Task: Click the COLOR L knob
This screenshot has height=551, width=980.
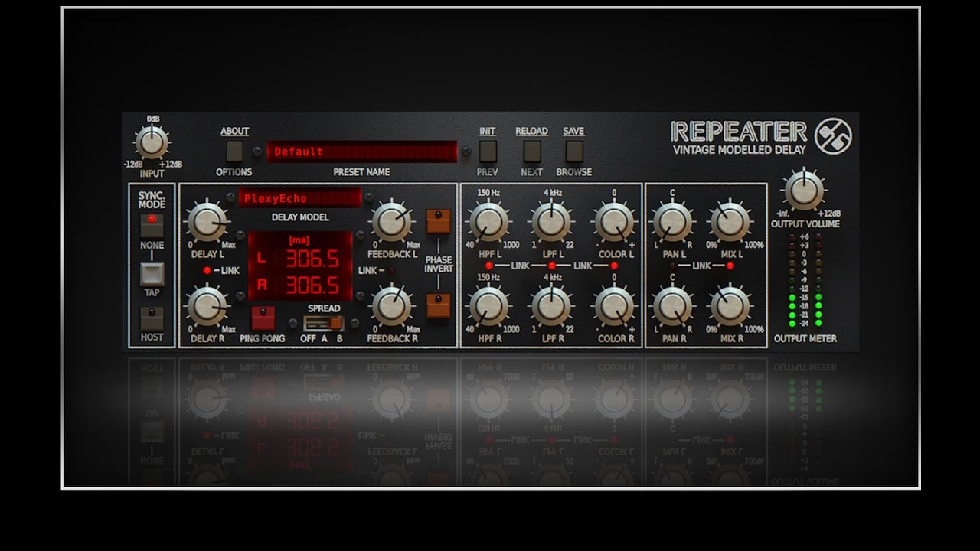Action: (x=613, y=222)
